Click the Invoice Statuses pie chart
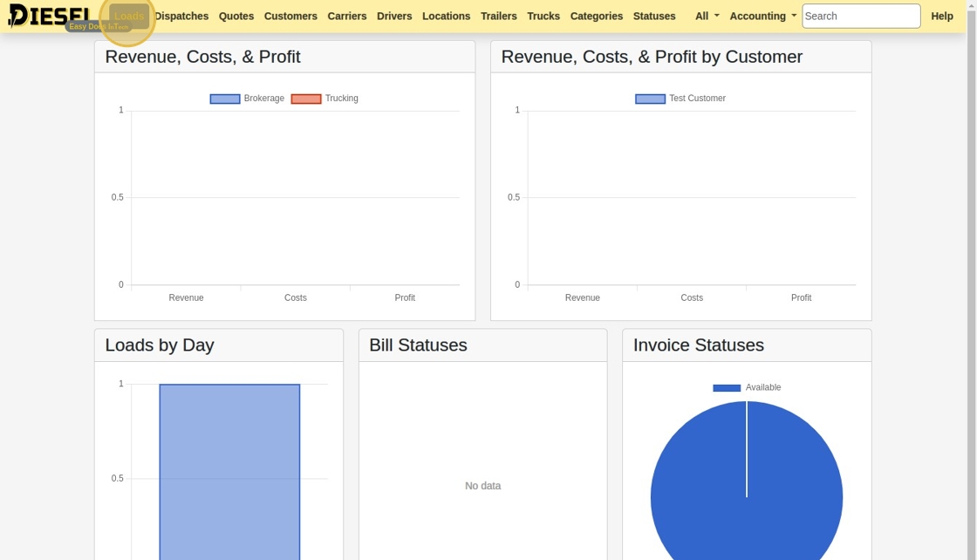The width and height of the screenshot is (977, 560). 747,481
